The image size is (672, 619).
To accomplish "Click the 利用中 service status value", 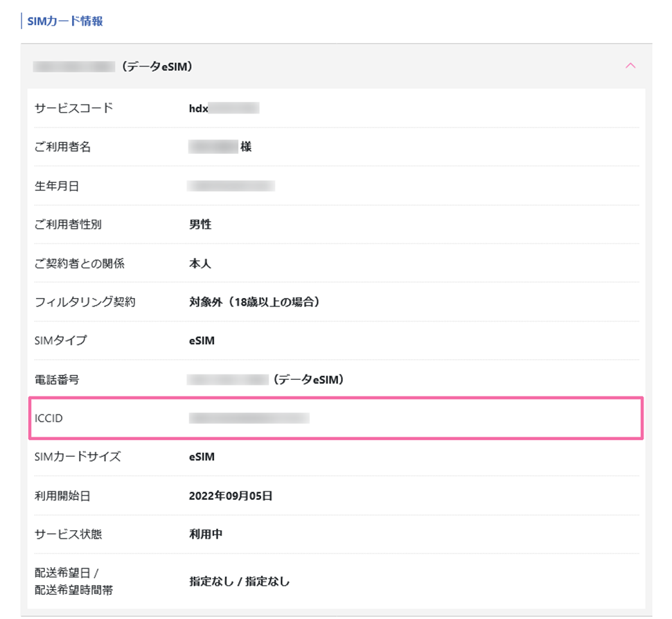I will coord(206,534).
